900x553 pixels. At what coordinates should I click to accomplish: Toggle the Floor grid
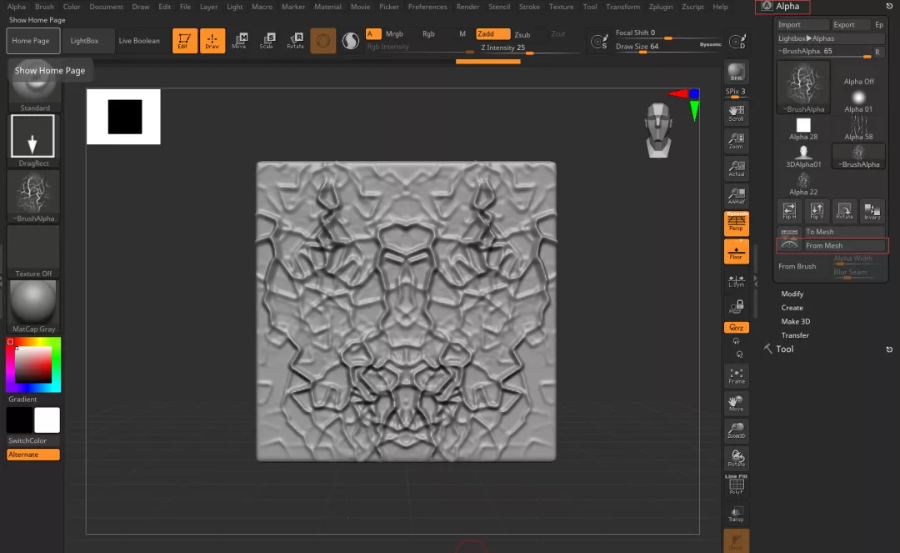(736, 252)
